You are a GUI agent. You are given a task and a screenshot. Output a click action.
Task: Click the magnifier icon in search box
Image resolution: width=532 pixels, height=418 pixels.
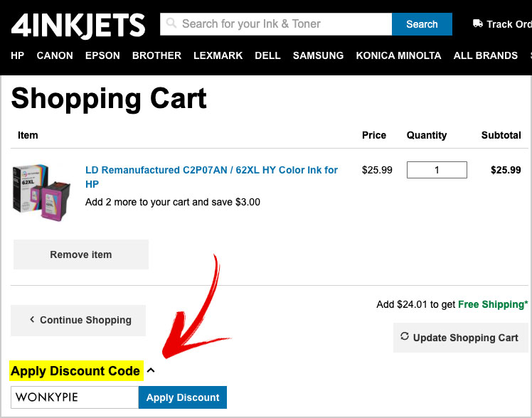pyautogui.click(x=171, y=23)
